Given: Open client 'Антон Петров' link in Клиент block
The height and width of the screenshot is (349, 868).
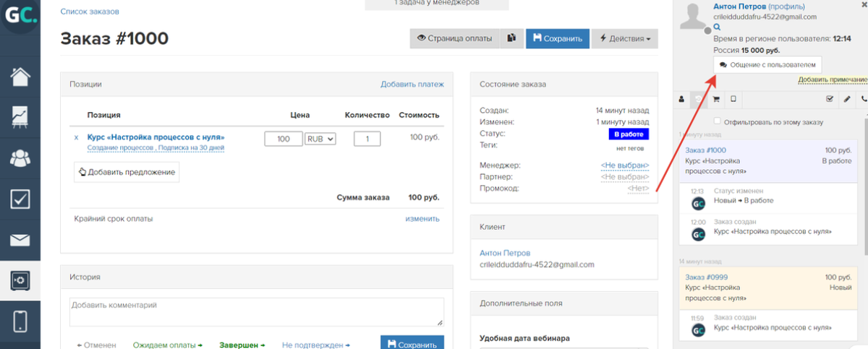Looking at the screenshot, I should coord(505,253).
